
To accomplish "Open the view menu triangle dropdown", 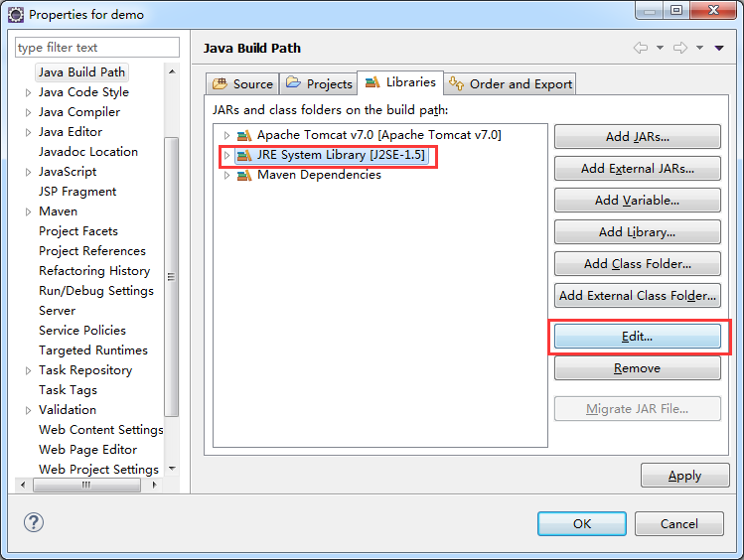I will [719, 48].
